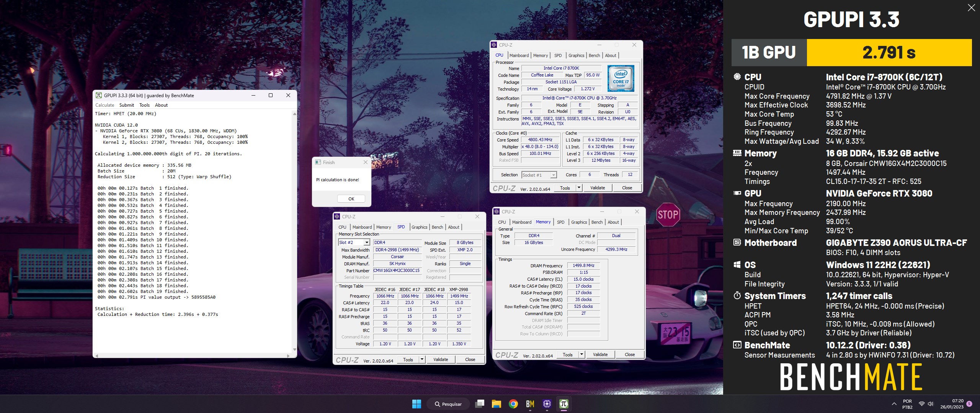
Task: Open Socket #1 selection dropdown
Action: click(x=539, y=175)
